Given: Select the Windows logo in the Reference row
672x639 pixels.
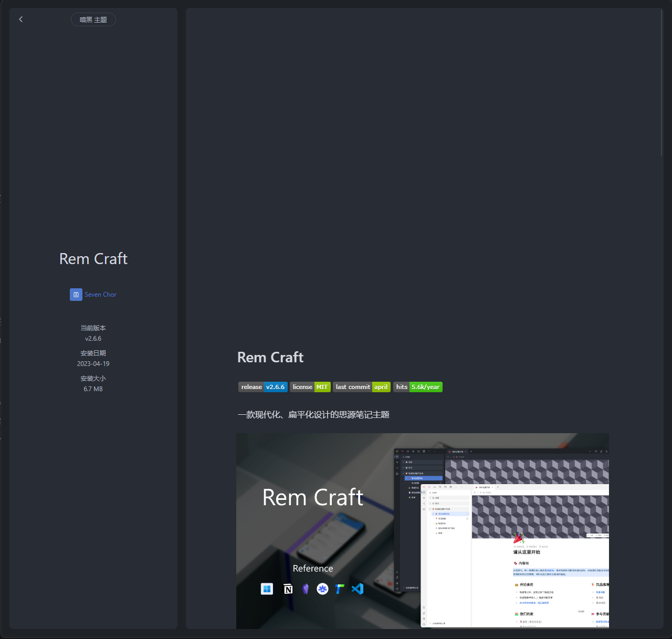Looking at the screenshot, I should (267, 589).
